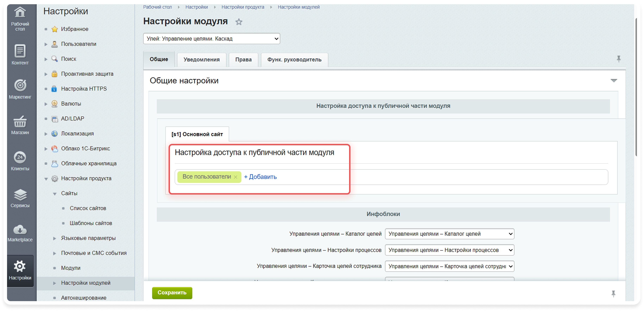Collapse the Общие настройки section arrow
This screenshot has height=311, width=644.
pyautogui.click(x=614, y=81)
